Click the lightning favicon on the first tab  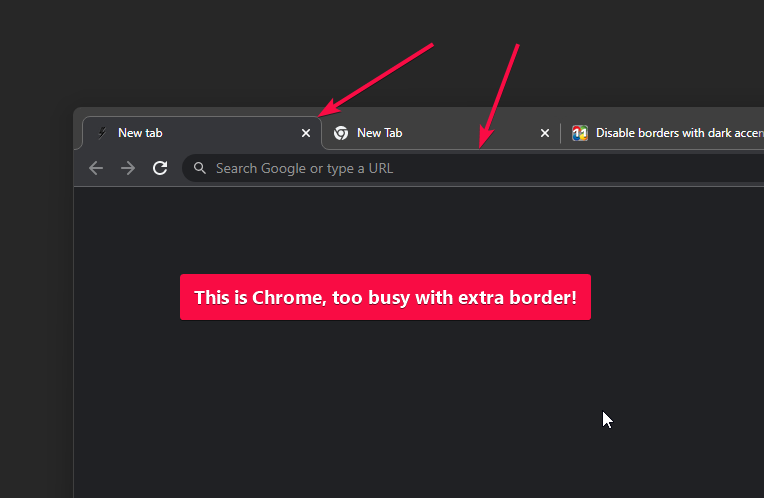(x=102, y=133)
